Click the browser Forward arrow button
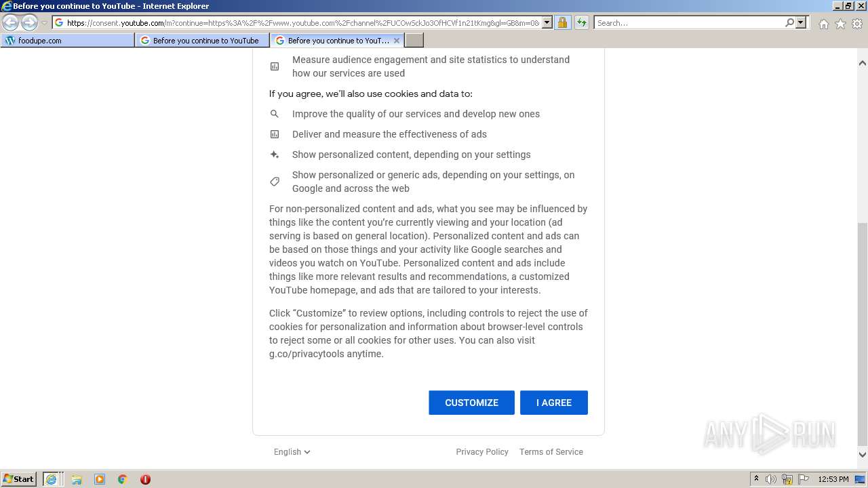 (x=29, y=22)
